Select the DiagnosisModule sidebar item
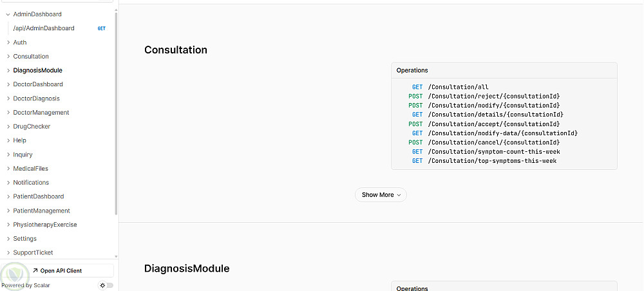 coord(37,70)
